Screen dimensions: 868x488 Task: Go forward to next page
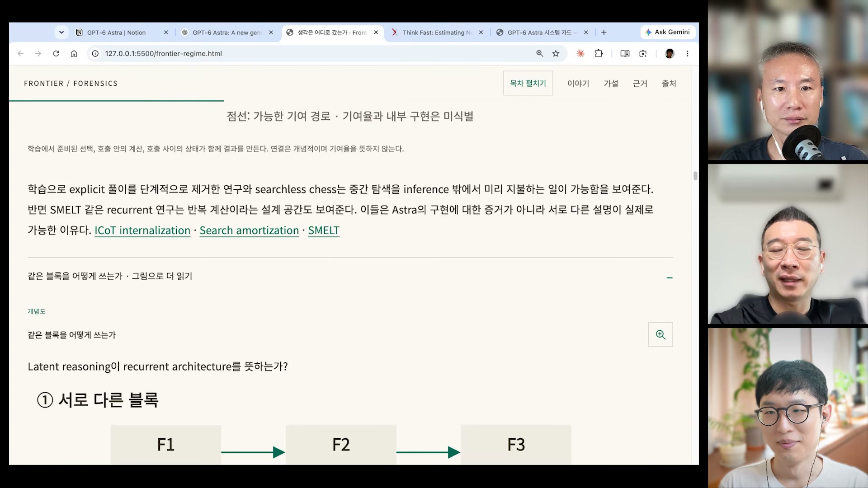38,53
